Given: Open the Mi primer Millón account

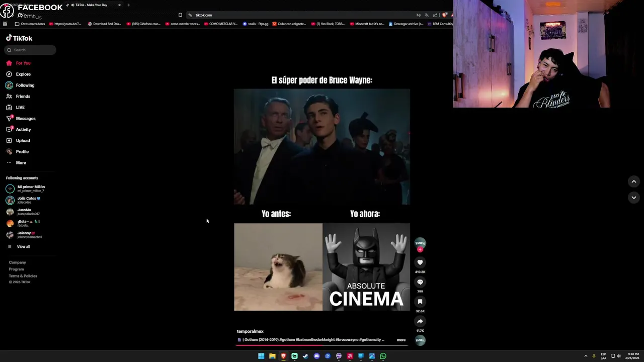Looking at the screenshot, I should [x=26, y=189].
